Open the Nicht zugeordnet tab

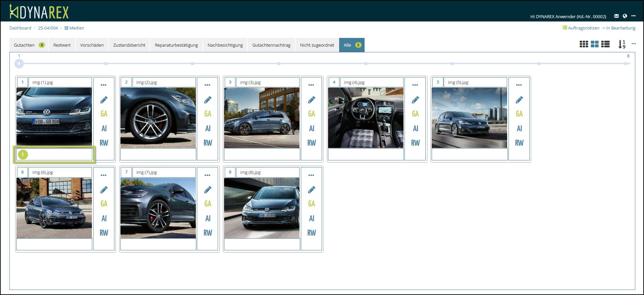click(x=317, y=45)
